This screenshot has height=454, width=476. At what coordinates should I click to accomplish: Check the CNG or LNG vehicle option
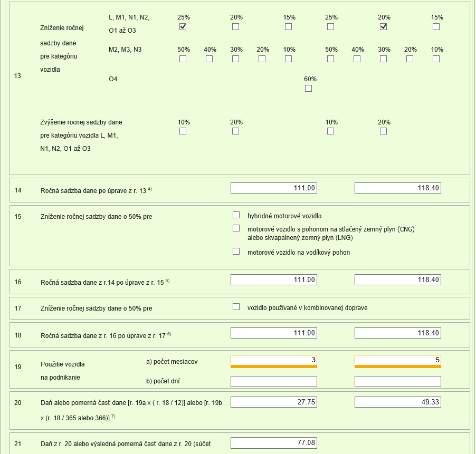coord(236,228)
